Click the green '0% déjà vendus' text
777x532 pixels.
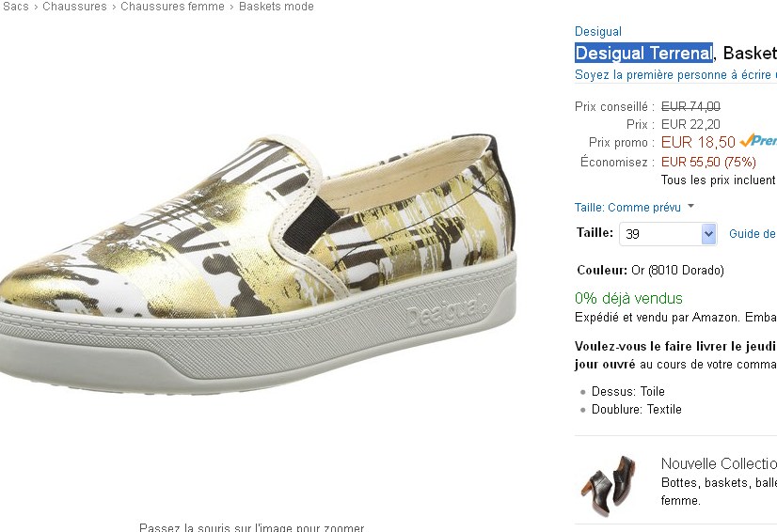point(628,298)
